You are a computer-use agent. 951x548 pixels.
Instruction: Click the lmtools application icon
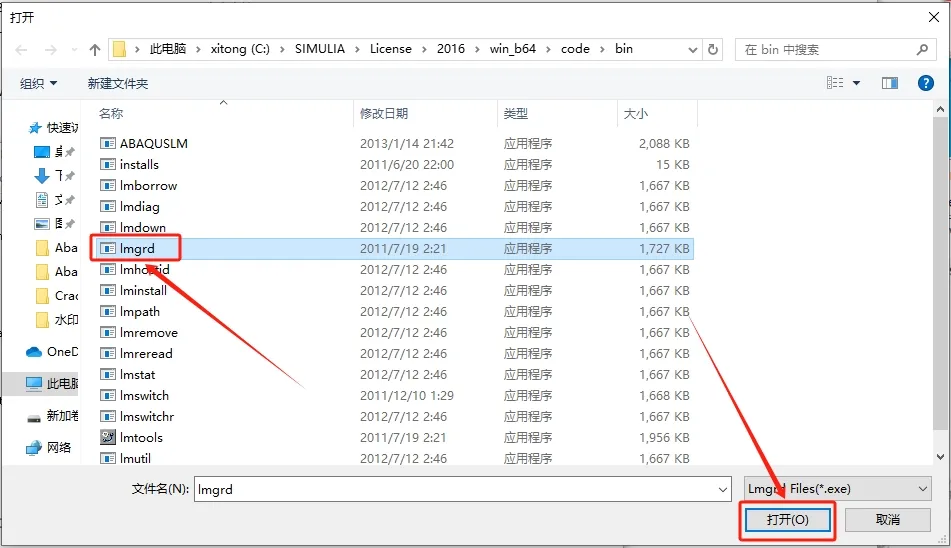tap(108, 437)
